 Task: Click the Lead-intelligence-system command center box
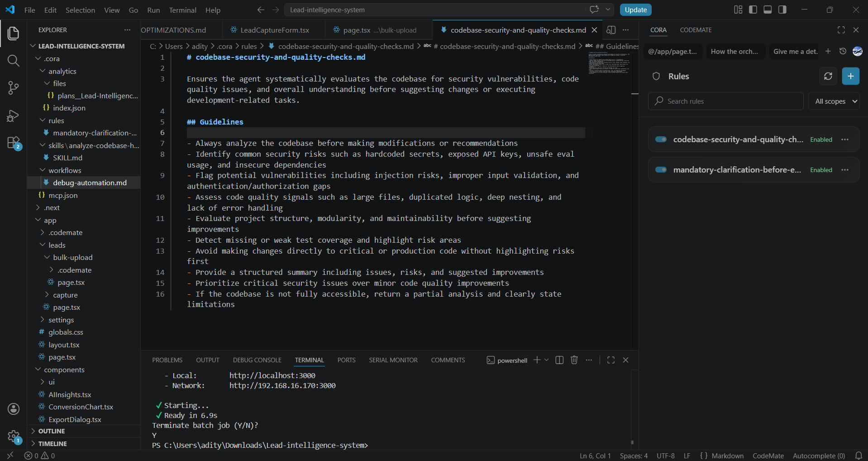point(434,10)
